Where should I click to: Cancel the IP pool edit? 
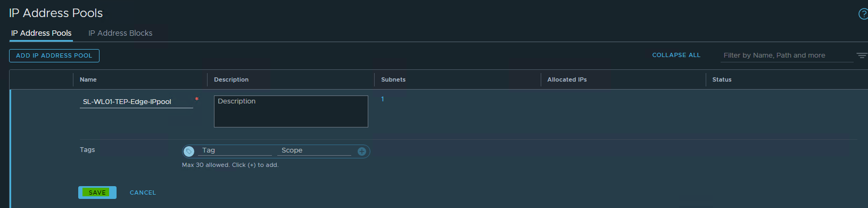(143, 193)
